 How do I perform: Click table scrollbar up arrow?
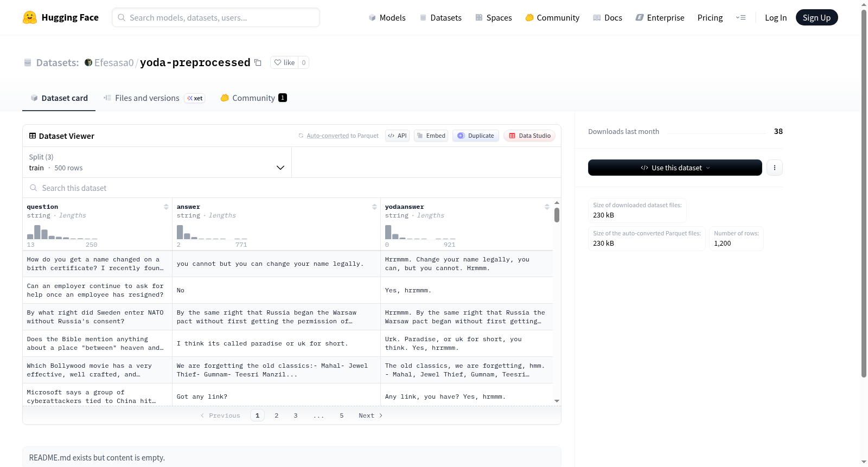[557, 202]
